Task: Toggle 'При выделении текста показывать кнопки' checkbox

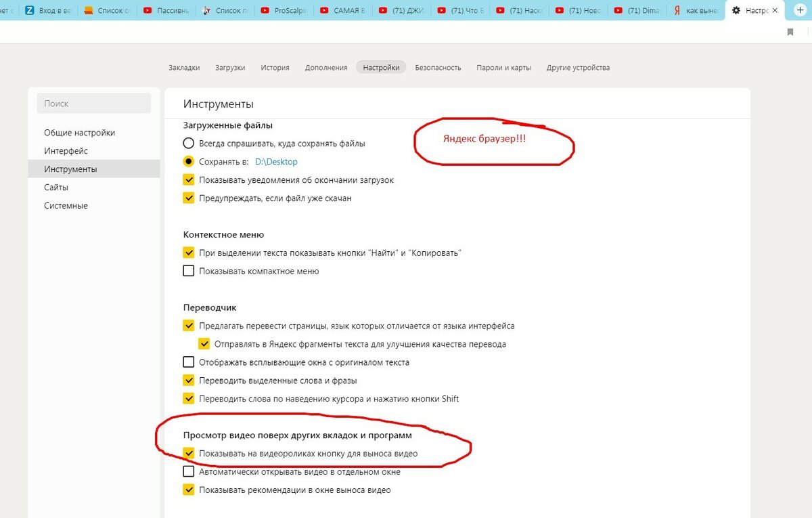Action: pyautogui.click(x=189, y=253)
